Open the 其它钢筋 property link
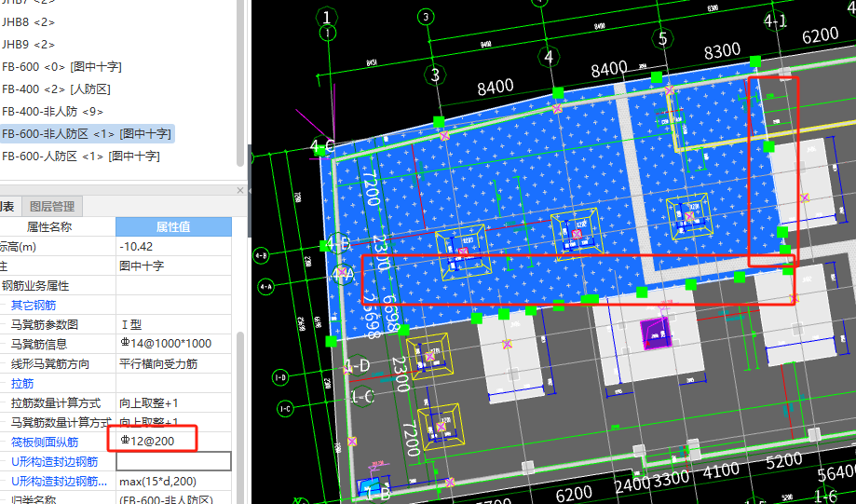Image resolution: width=856 pixels, height=504 pixels. pyautogui.click(x=34, y=306)
